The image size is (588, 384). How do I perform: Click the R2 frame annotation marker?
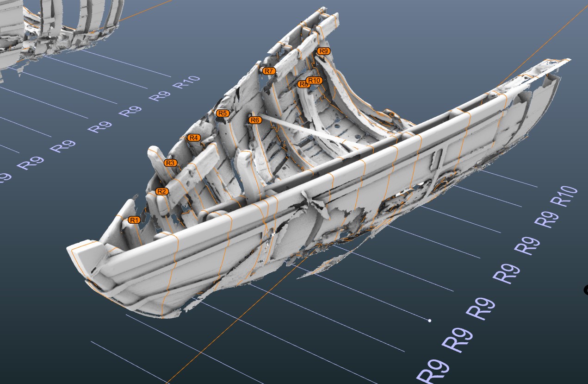[x=161, y=191]
